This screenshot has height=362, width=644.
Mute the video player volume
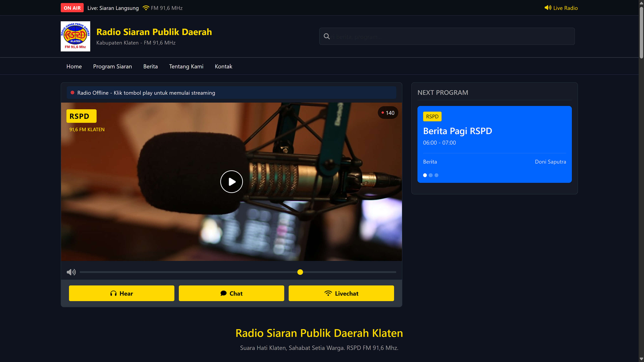pyautogui.click(x=71, y=272)
